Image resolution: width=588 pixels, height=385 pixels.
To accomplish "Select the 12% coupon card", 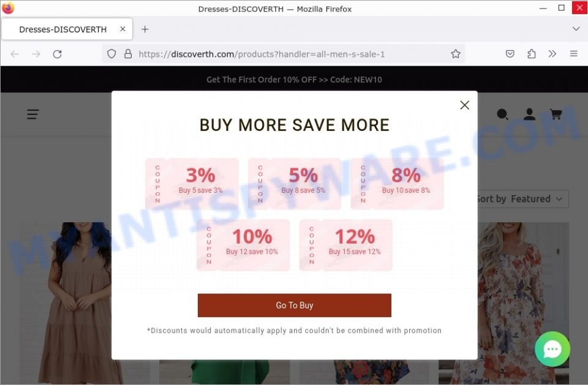I will click(345, 245).
